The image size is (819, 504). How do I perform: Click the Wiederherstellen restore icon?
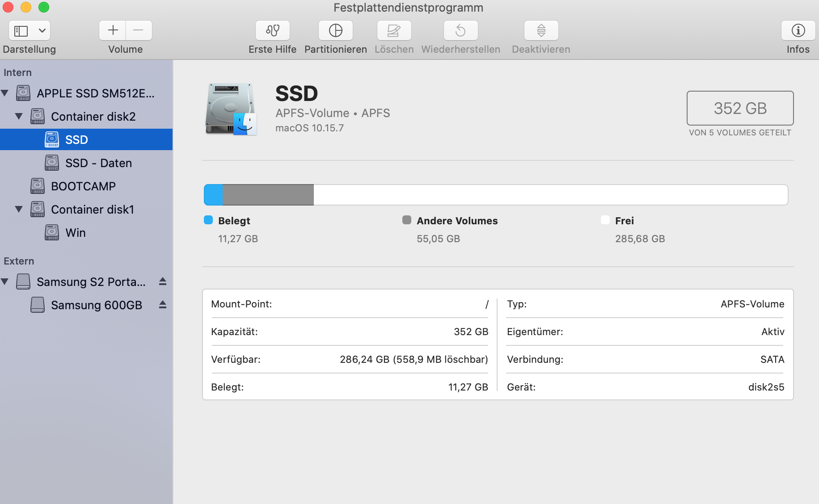coord(460,31)
